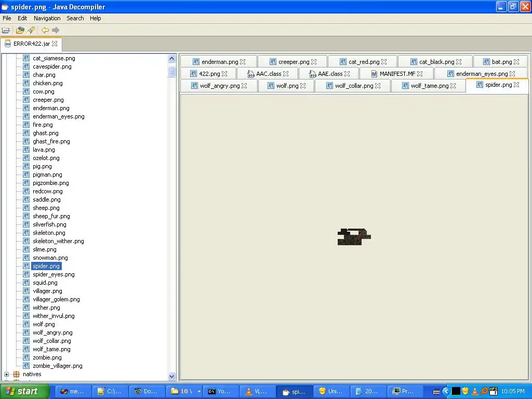Expand the natives package node
Screen dimensions: 532x399
click(6, 374)
